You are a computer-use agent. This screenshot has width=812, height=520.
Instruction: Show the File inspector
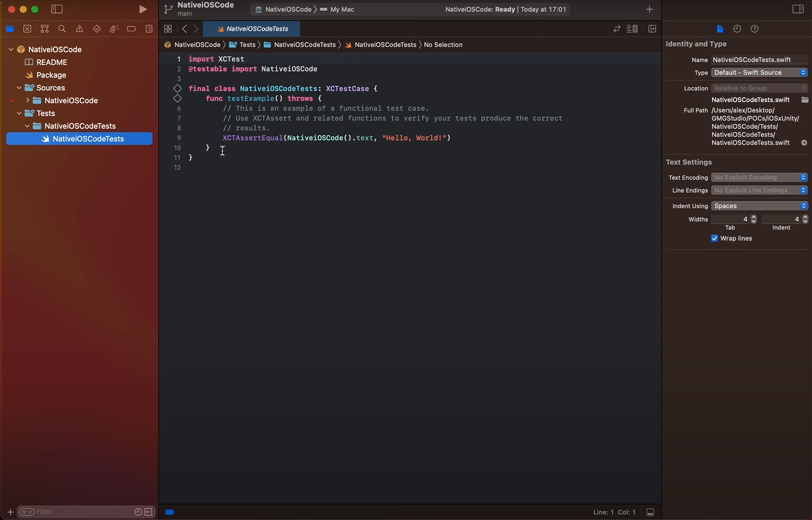(720, 29)
